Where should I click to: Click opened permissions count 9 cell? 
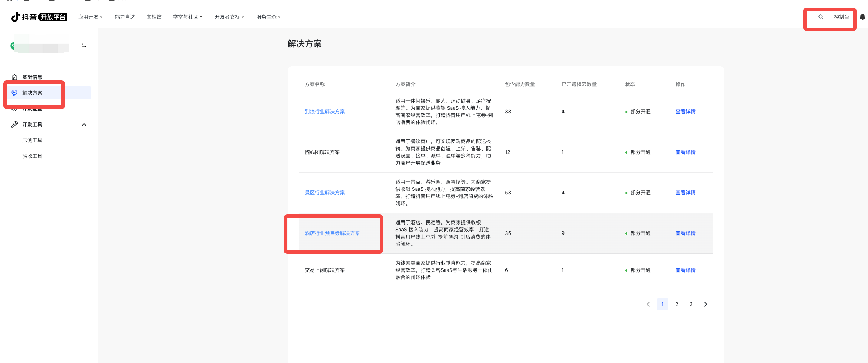point(563,233)
